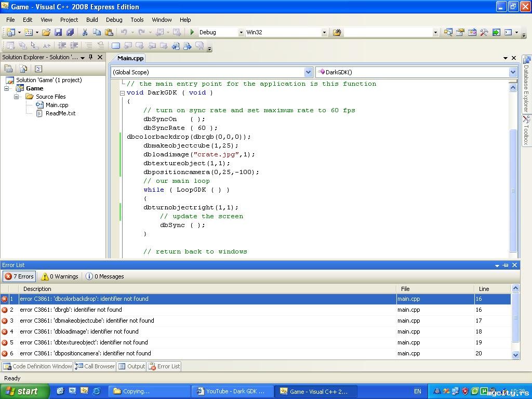Click the Cut scissors icon
This screenshot has height=399, width=532.
tap(85, 32)
